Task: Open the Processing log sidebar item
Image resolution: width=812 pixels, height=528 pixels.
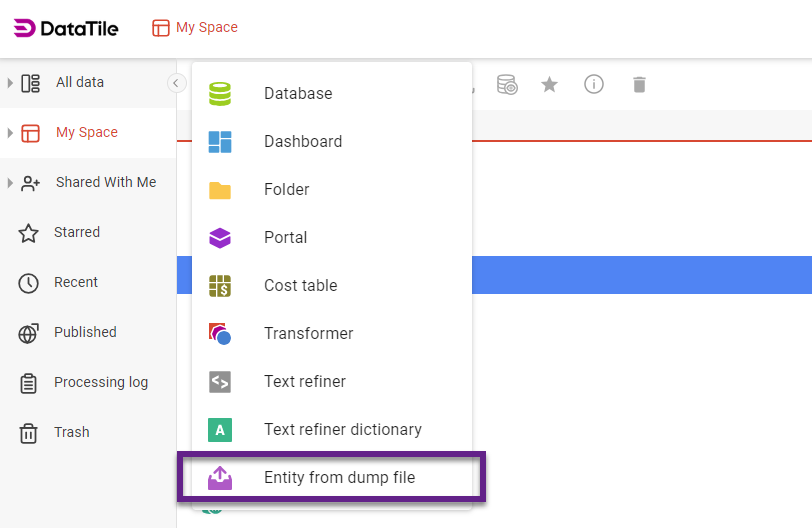Action: click(x=101, y=383)
